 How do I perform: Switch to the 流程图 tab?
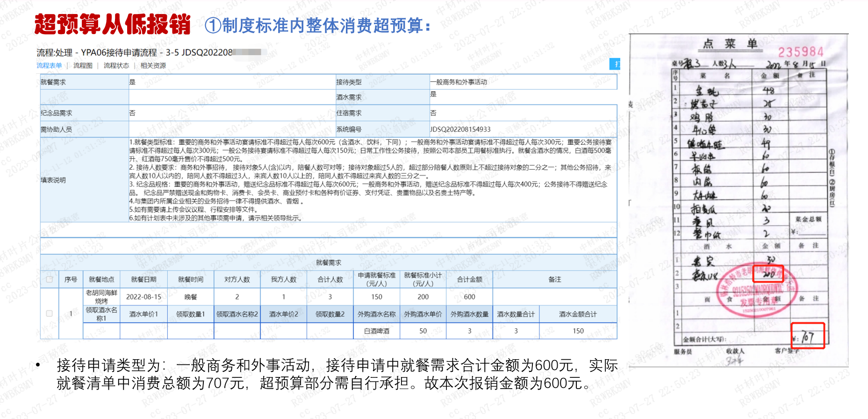[x=83, y=65]
